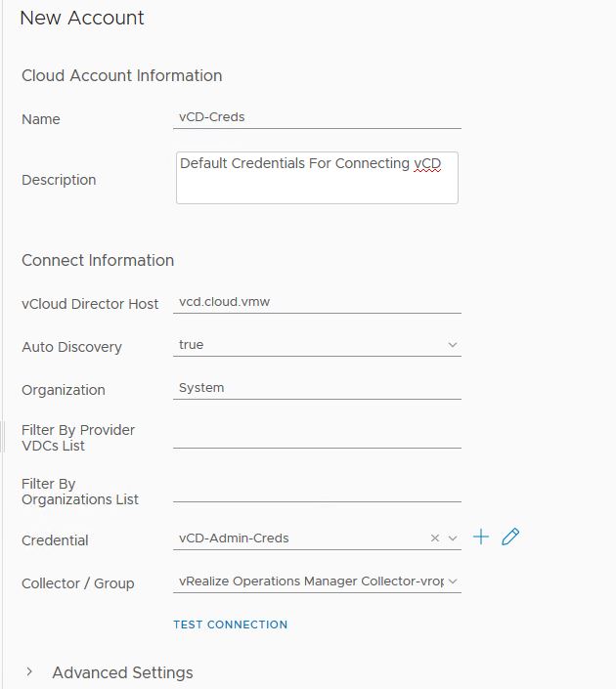Edit the selected credential with pencil icon

[509, 537]
